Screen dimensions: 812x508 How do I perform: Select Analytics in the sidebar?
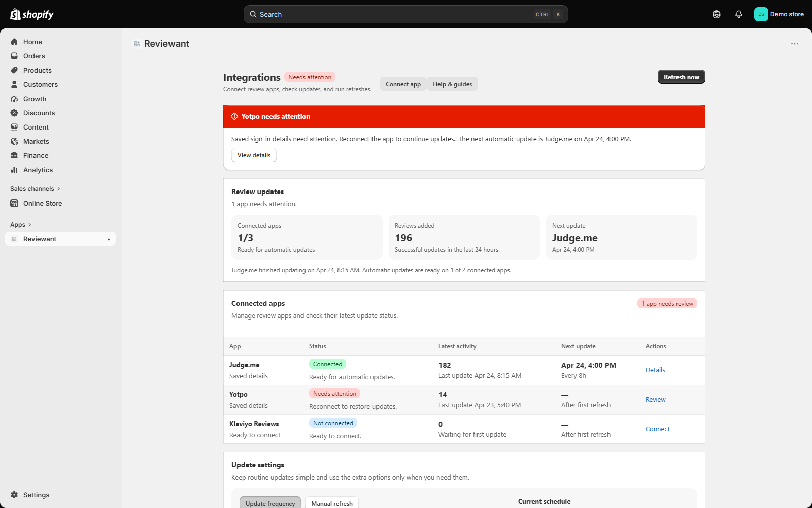(60, 170)
